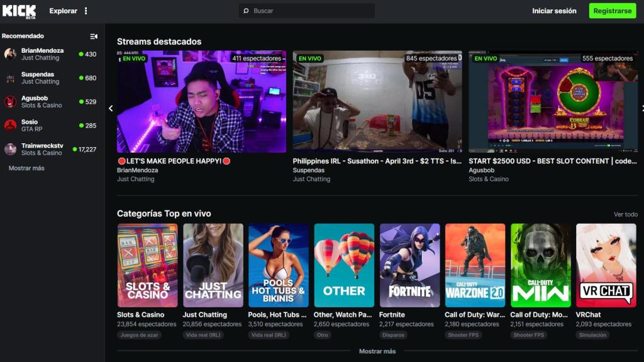This screenshot has width=644, height=362.
Task: Go back using left carousel arrow
Action: tap(111, 108)
